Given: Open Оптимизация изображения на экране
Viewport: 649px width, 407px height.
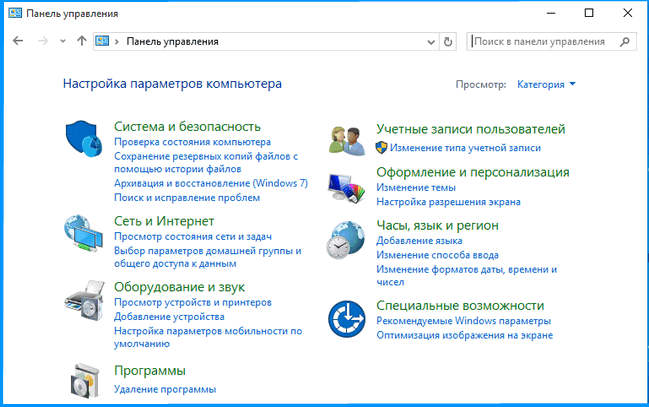Looking at the screenshot, I should 464,335.
